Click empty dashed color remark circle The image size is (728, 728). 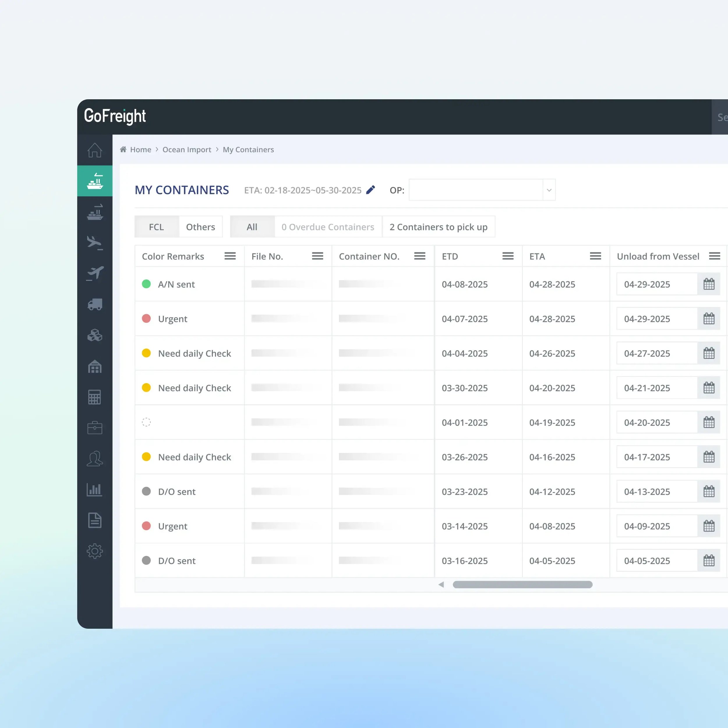146,423
